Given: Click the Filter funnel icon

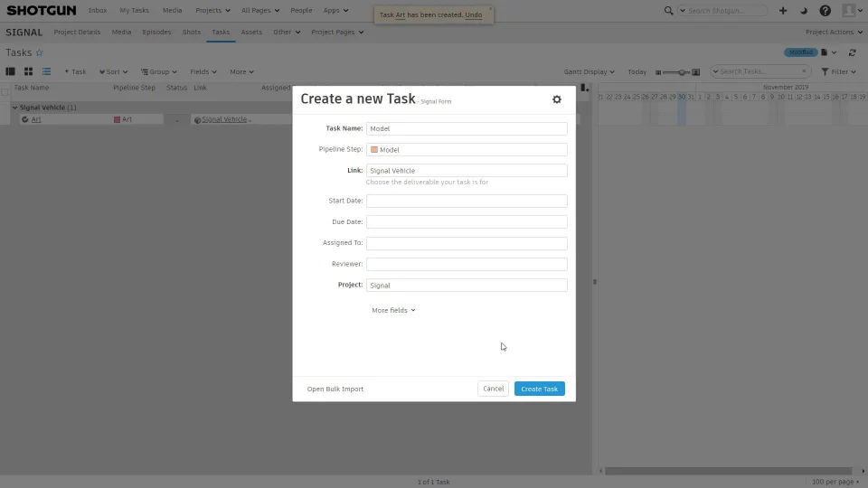Looking at the screenshot, I should tap(825, 72).
